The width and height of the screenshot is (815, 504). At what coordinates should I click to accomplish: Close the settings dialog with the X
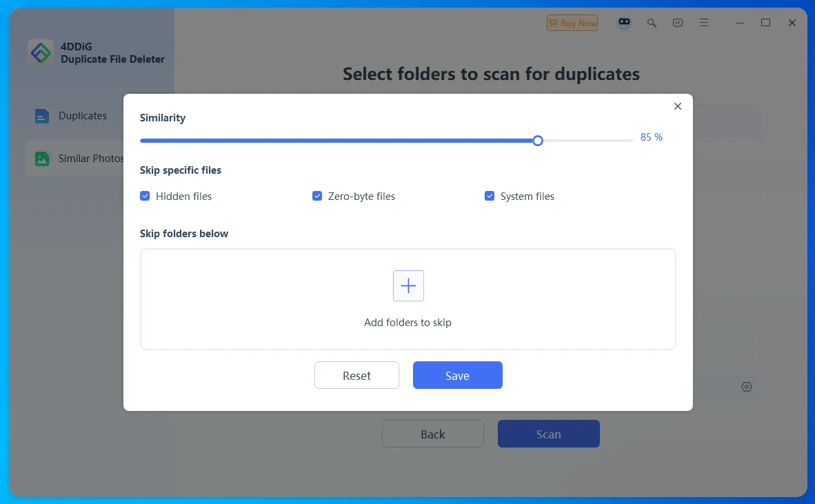click(677, 106)
